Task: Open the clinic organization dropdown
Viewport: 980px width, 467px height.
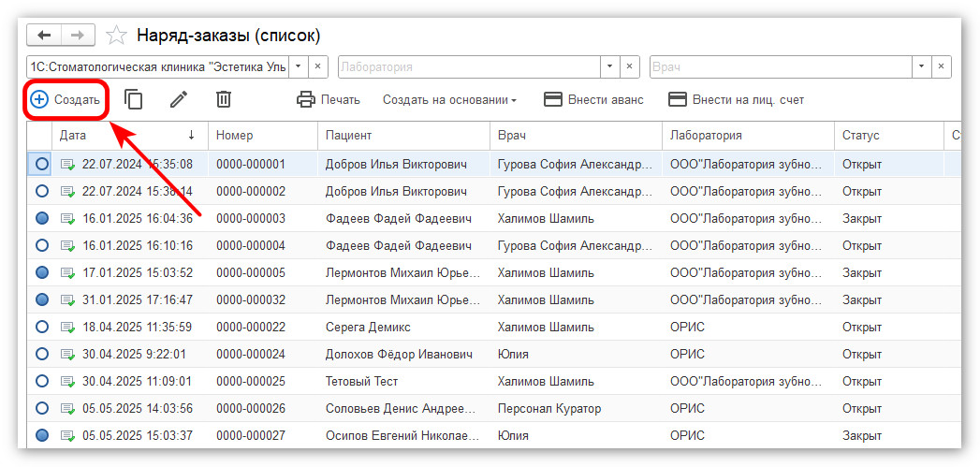Action: 298,67
